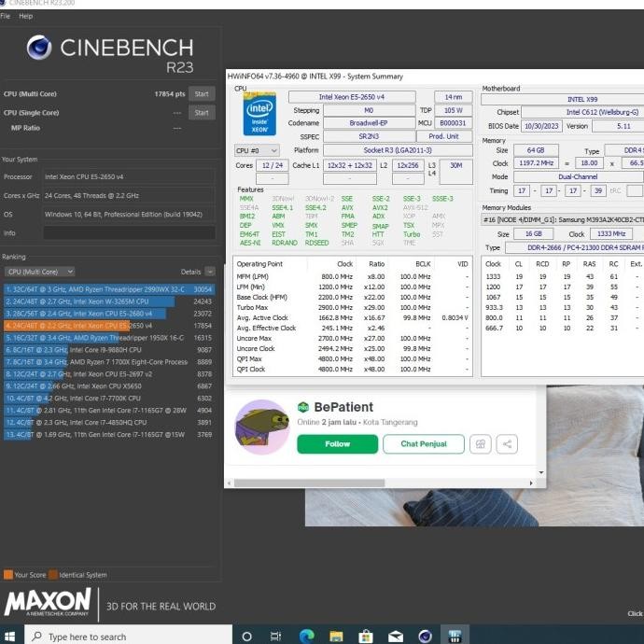This screenshot has width=644, height=644.
Task: Select ranking row Intel Xeon W-3265M CPU
Action: click(109, 301)
